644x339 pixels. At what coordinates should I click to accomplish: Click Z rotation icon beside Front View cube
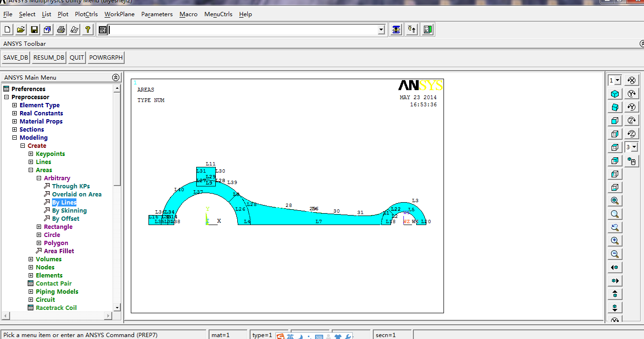pyautogui.click(x=632, y=121)
